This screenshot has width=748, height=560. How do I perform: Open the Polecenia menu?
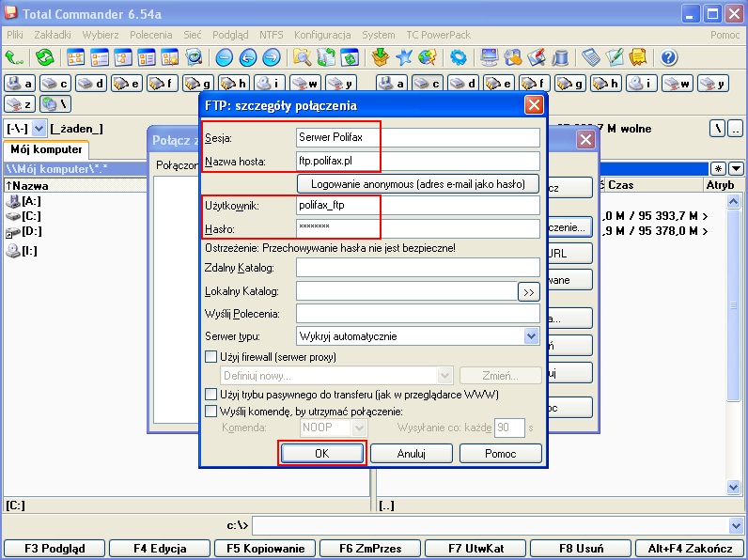coord(150,35)
